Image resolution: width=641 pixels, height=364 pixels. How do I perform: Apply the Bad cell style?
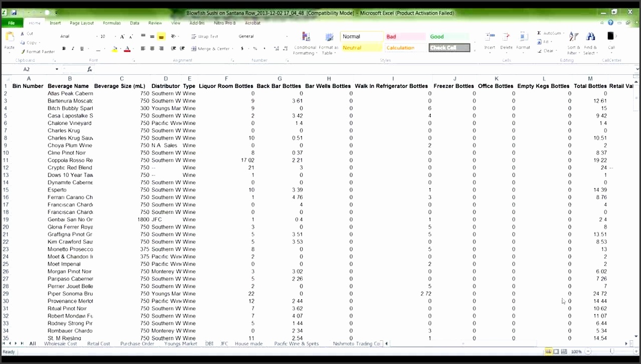pos(404,36)
